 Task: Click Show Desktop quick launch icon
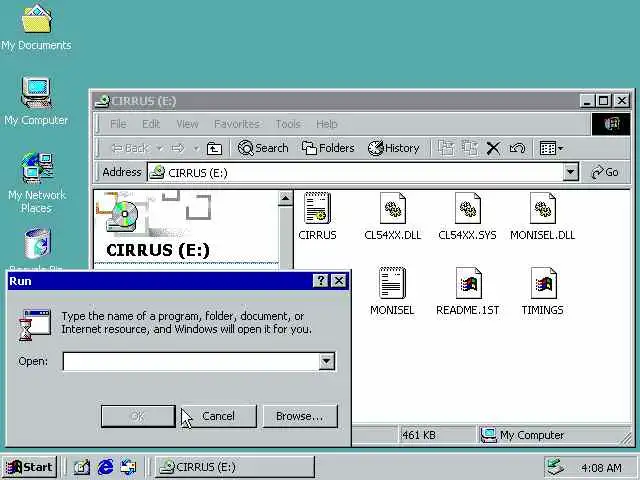tap(82, 467)
